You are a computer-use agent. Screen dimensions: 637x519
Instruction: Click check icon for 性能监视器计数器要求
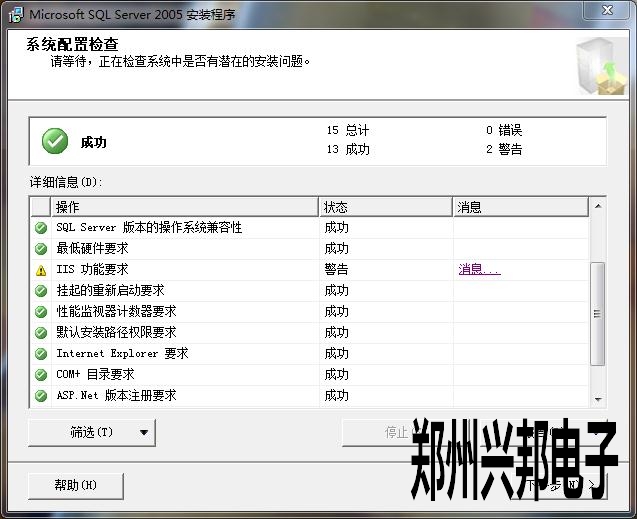coord(41,312)
